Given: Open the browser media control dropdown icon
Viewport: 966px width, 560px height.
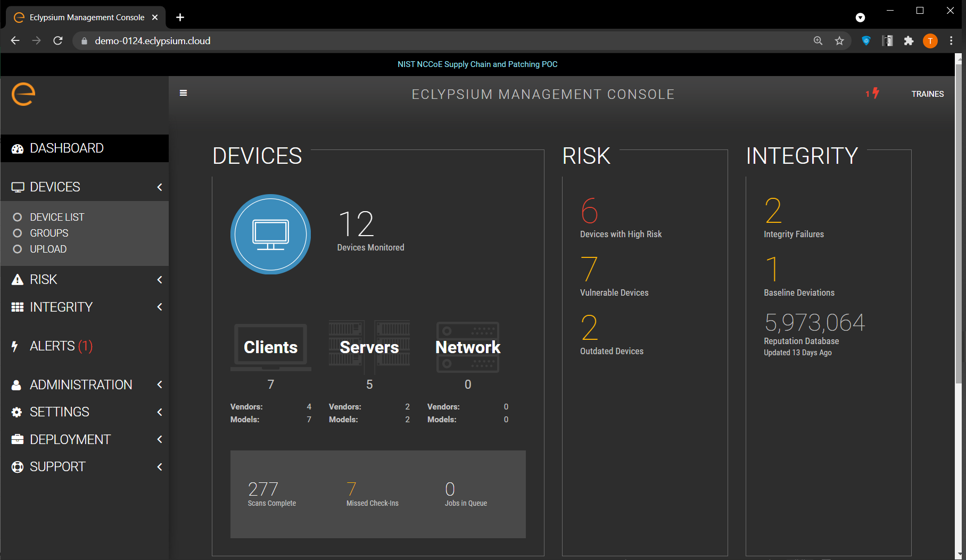Looking at the screenshot, I should pyautogui.click(x=860, y=18).
